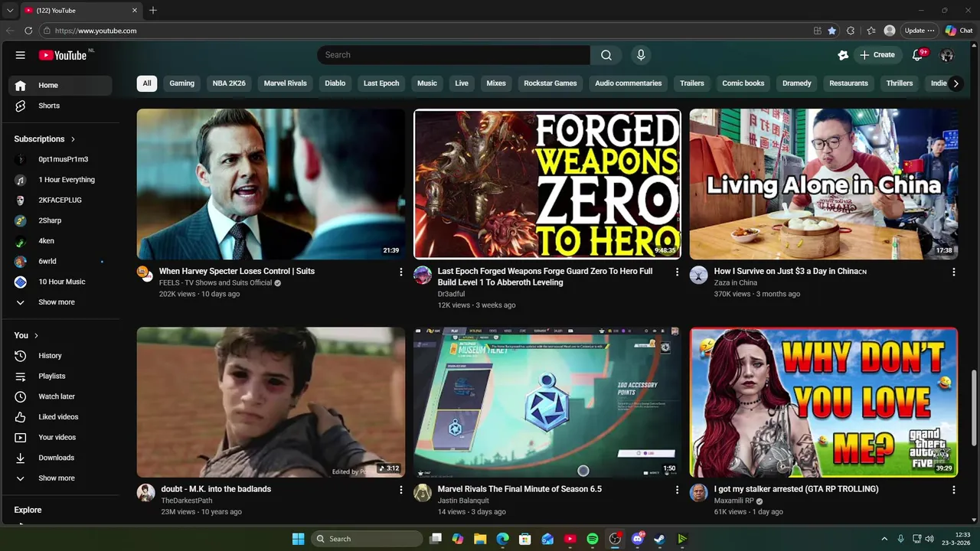Open a new browser tab with plus
This screenshot has height=551, width=980.
[x=153, y=10]
